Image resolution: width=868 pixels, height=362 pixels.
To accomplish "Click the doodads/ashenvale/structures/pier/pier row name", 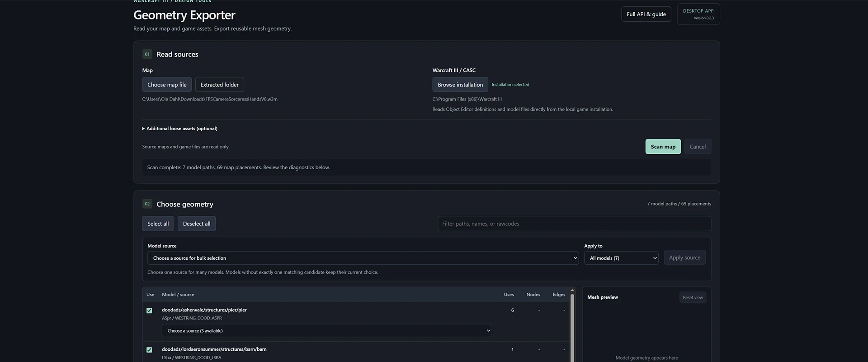I will 204,310.
